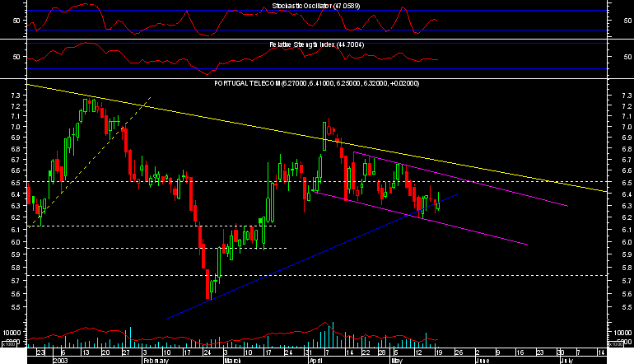Image resolution: width=634 pixels, height=364 pixels.
Task: Click the 10000 volume label on left axis
Action: [x=12, y=333]
